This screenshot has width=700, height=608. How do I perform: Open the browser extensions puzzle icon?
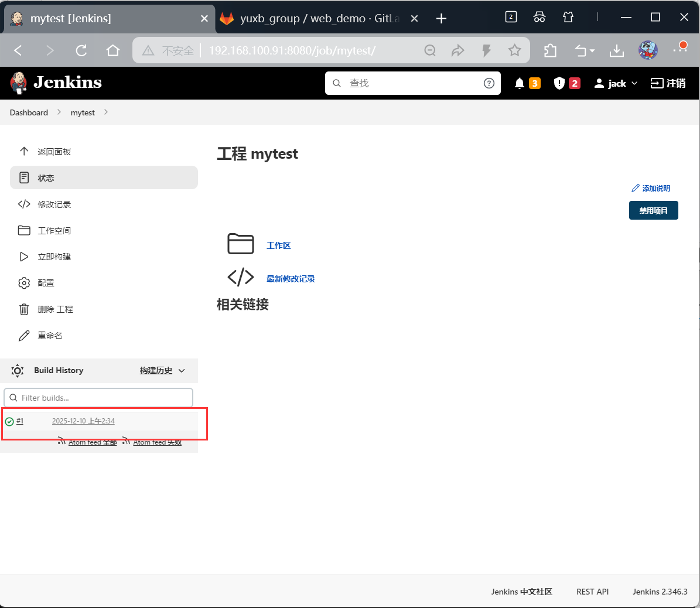[x=551, y=50]
